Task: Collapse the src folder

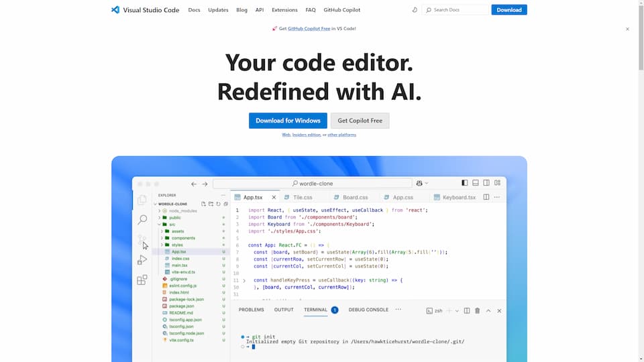Action: 160,225
